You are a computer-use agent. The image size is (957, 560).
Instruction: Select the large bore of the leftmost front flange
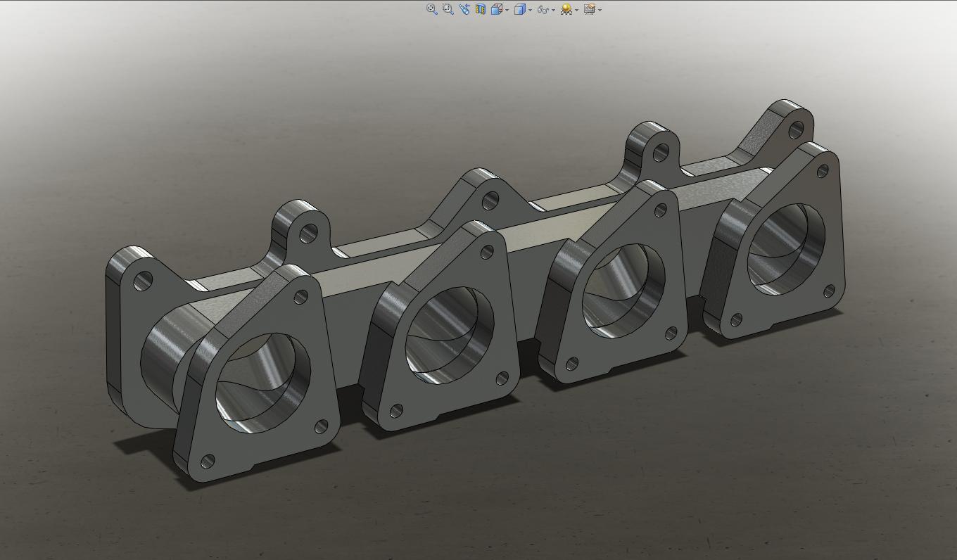point(262,383)
